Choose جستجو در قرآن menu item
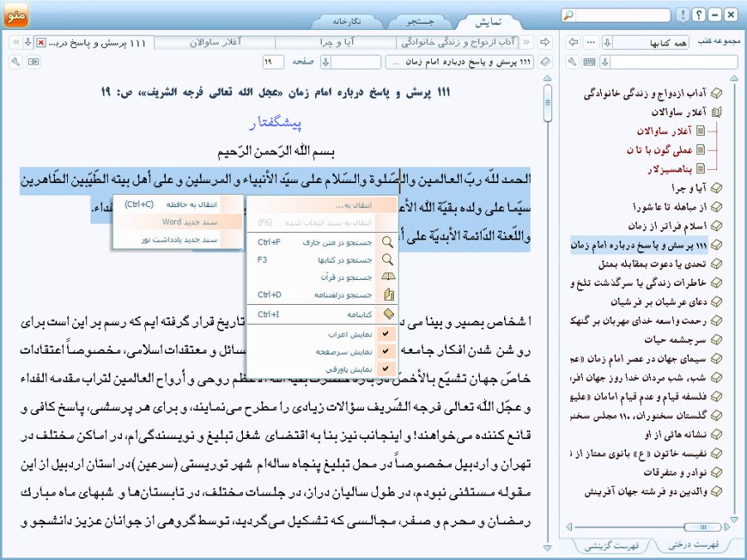Viewport: 747px width, 560px height. [322, 278]
